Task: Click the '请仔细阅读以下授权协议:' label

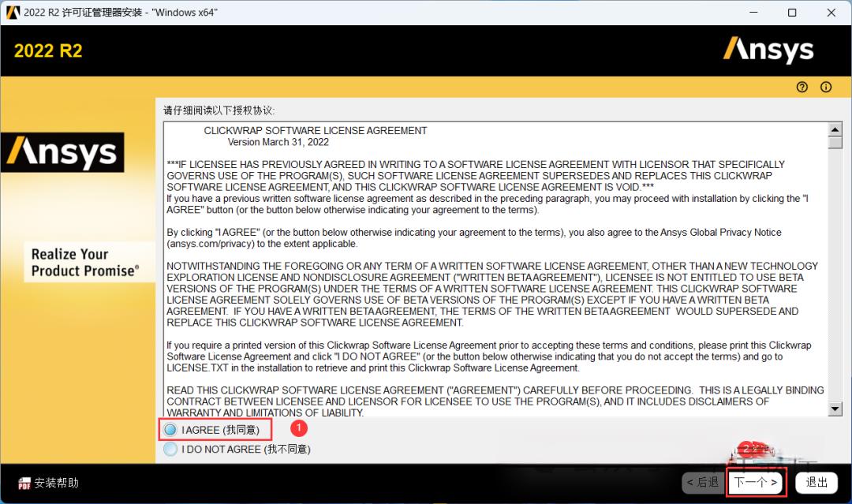Action: pyautogui.click(x=219, y=110)
